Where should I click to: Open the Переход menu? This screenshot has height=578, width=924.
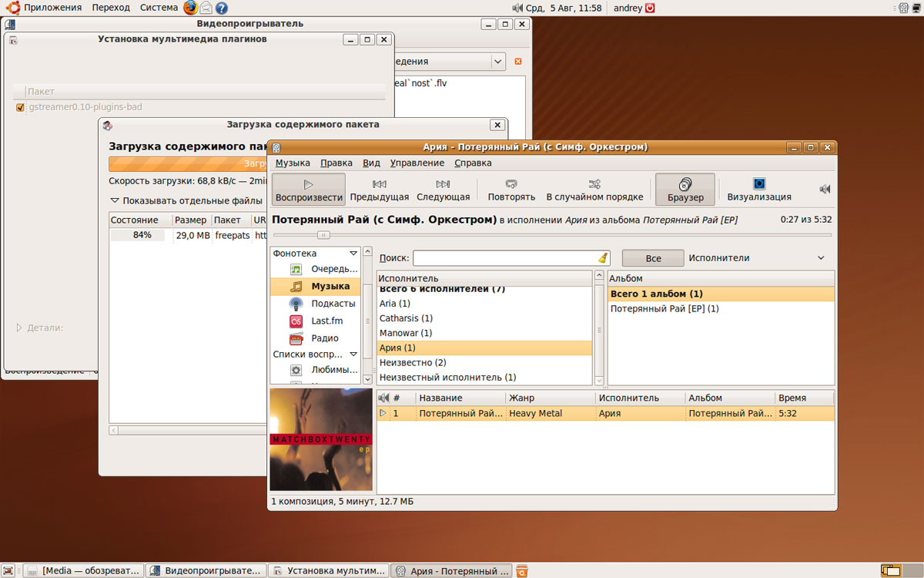(111, 8)
